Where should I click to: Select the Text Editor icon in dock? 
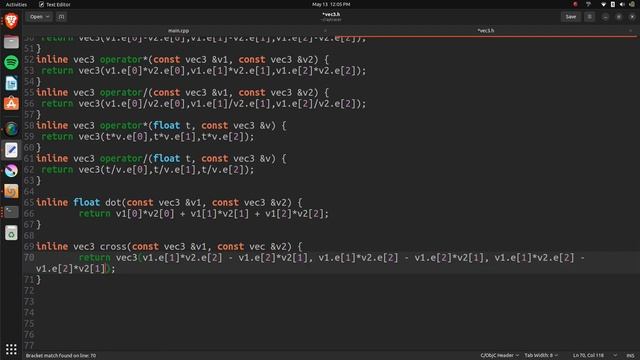pyautogui.click(x=11, y=150)
